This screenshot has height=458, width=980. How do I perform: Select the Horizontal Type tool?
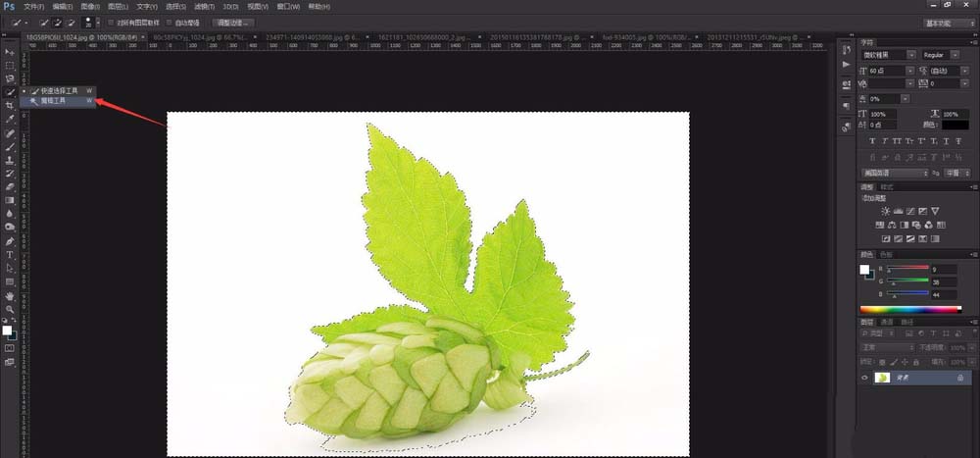coord(10,254)
